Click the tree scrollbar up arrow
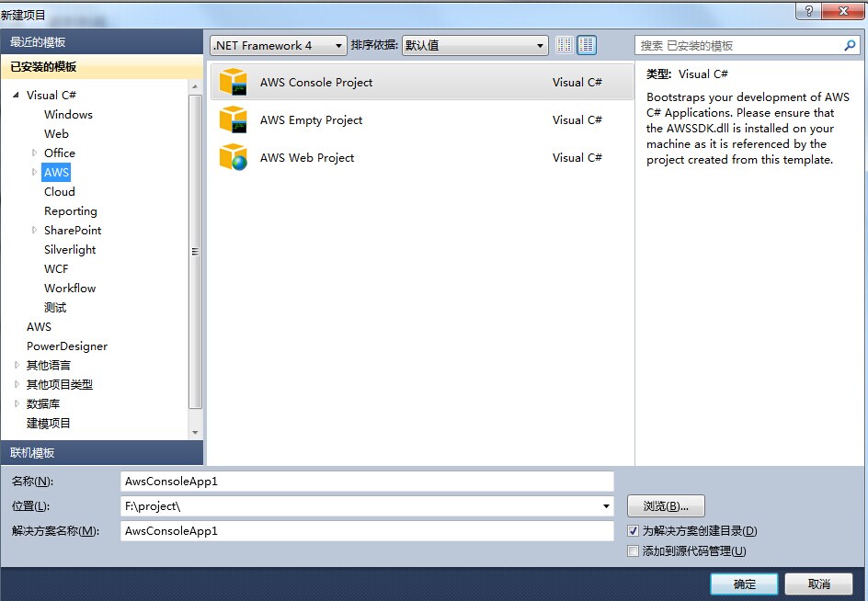The image size is (868, 601). click(195, 87)
